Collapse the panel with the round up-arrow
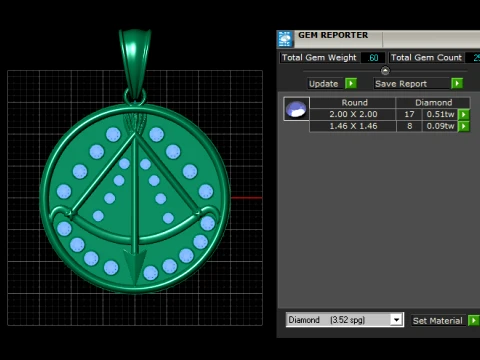The image size is (480, 360). (385, 71)
